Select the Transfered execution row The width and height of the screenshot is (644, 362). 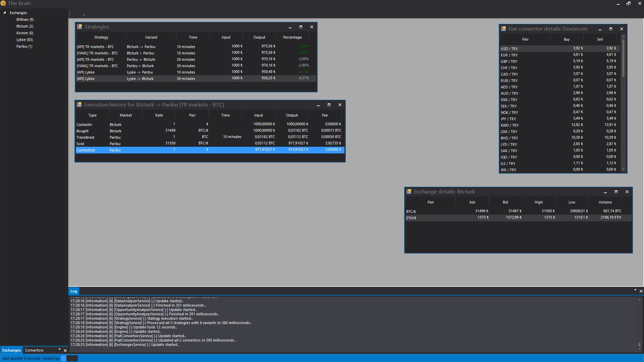tap(210, 137)
